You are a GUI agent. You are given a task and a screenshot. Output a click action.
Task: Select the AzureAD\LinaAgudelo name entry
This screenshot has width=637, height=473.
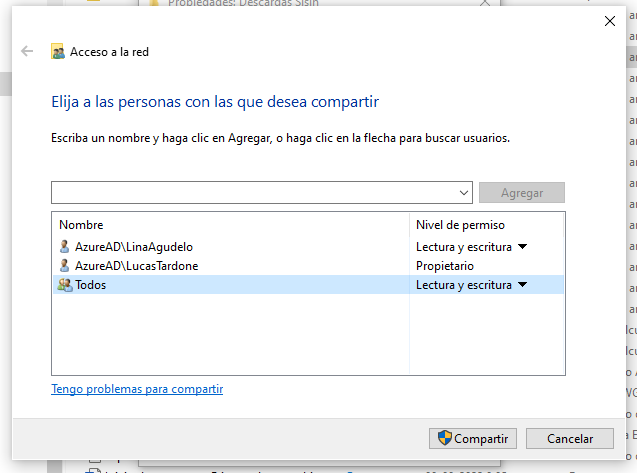pyautogui.click(x=133, y=246)
